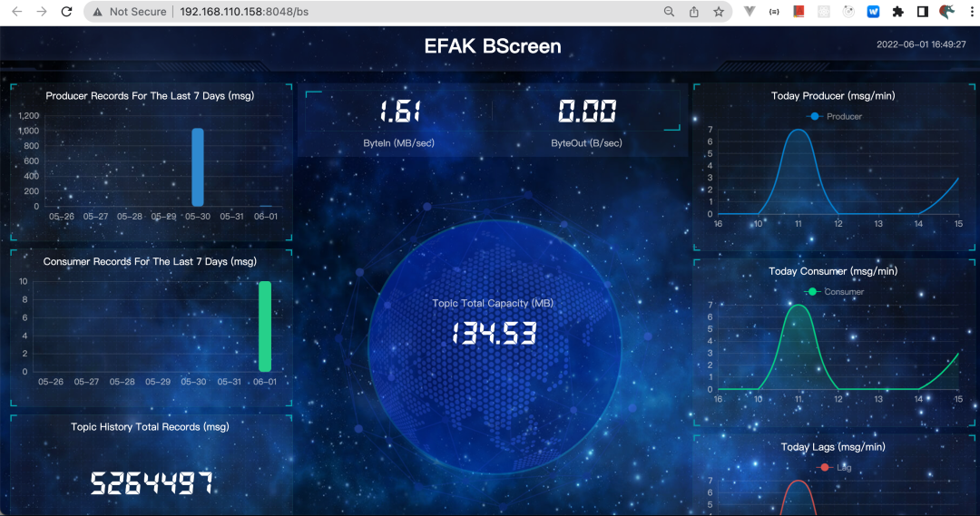Image resolution: width=980 pixels, height=516 pixels.
Task: Click the 05-31 label on producer chart
Action: pyautogui.click(x=231, y=216)
